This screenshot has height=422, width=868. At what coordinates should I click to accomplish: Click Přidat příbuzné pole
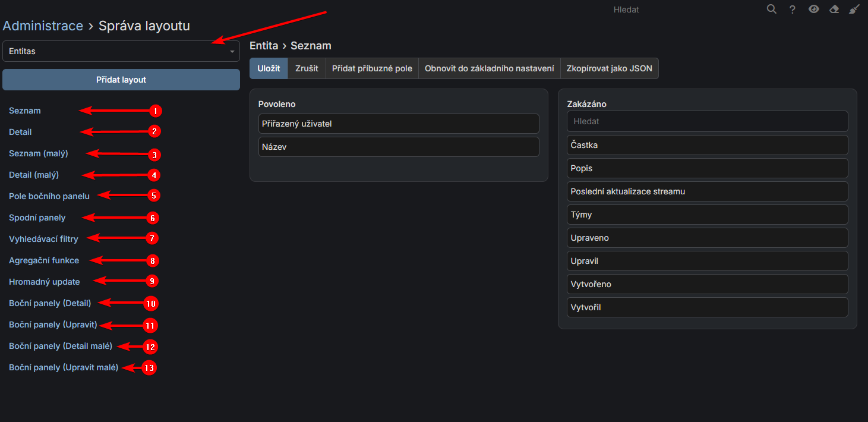tap(372, 68)
